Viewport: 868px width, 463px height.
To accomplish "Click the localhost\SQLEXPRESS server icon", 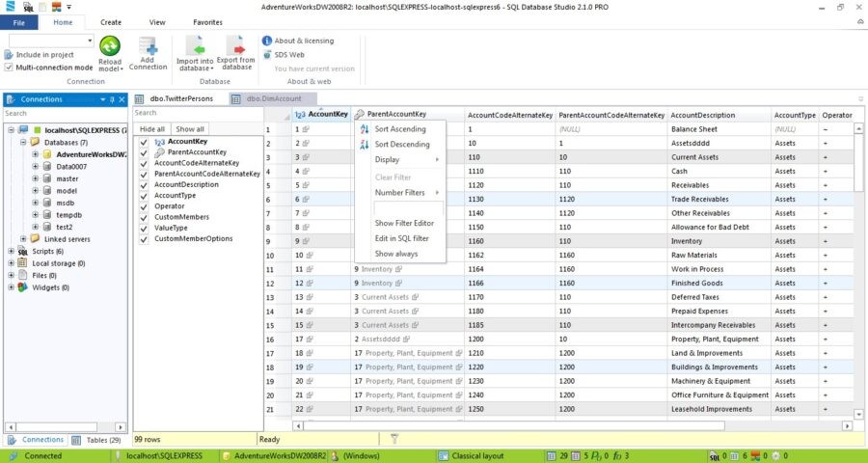I will tap(23, 130).
